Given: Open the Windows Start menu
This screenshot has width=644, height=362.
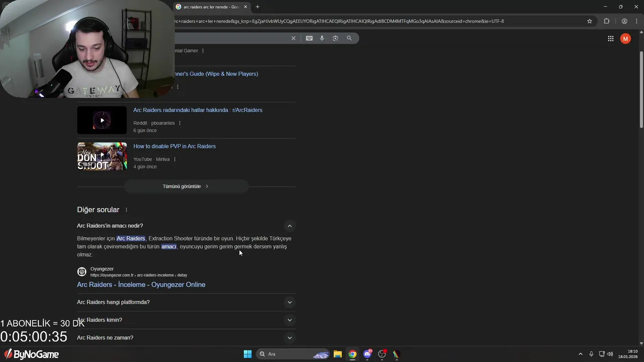Looking at the screenshot, I should pyautogui.click(x=248, y=354).
